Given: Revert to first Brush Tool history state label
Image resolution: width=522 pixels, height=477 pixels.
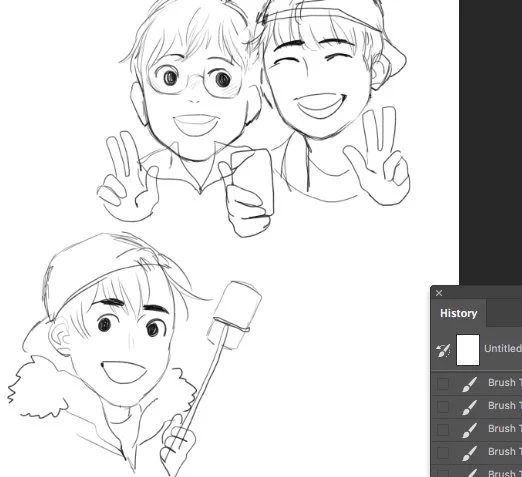Looking at the screenshot, I should click(x=505, y=383).
